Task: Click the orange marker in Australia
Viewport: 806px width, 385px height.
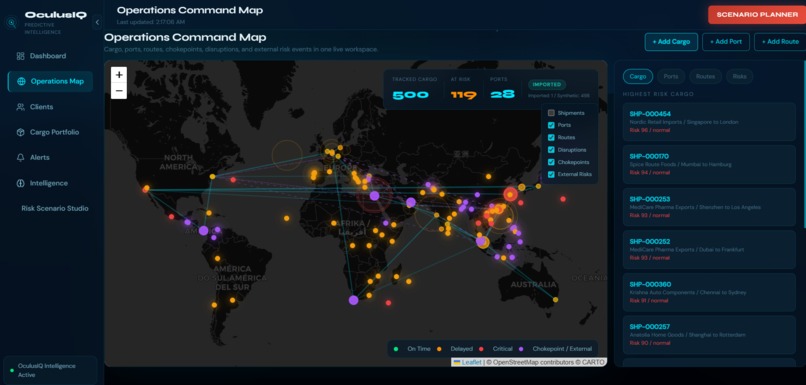Action: (x=556, y=299)
